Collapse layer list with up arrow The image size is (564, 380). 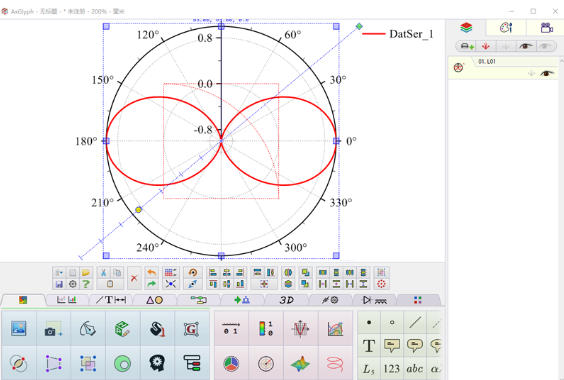[561, 62]
